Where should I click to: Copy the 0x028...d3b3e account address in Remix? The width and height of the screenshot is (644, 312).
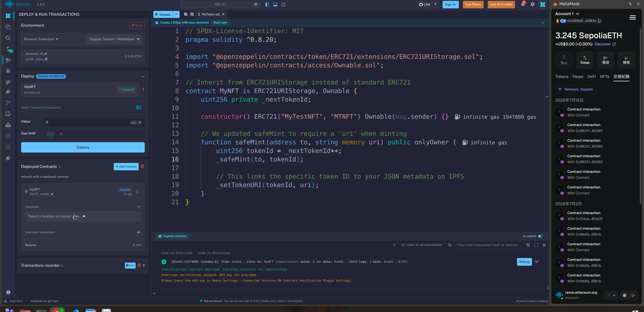(46, 59)
